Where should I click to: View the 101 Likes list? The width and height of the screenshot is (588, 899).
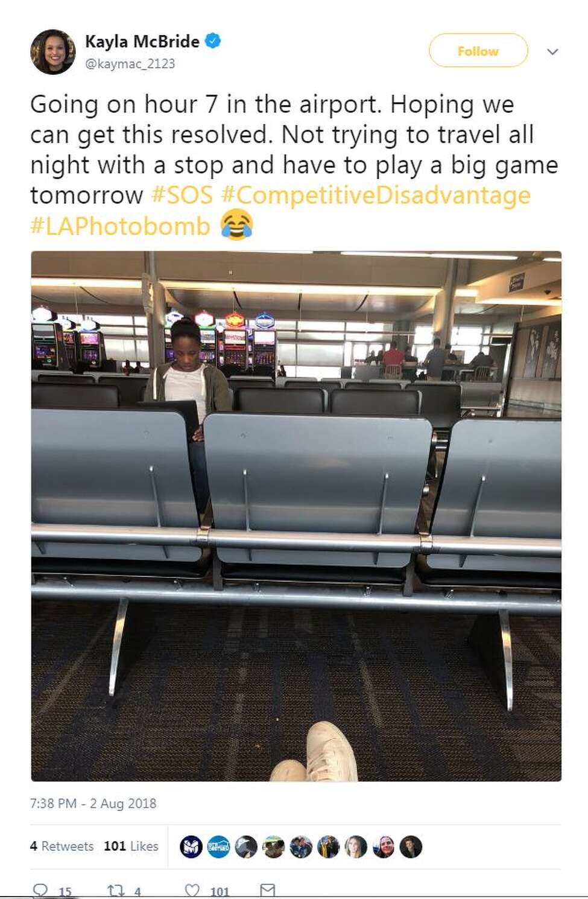coord(131,847)
